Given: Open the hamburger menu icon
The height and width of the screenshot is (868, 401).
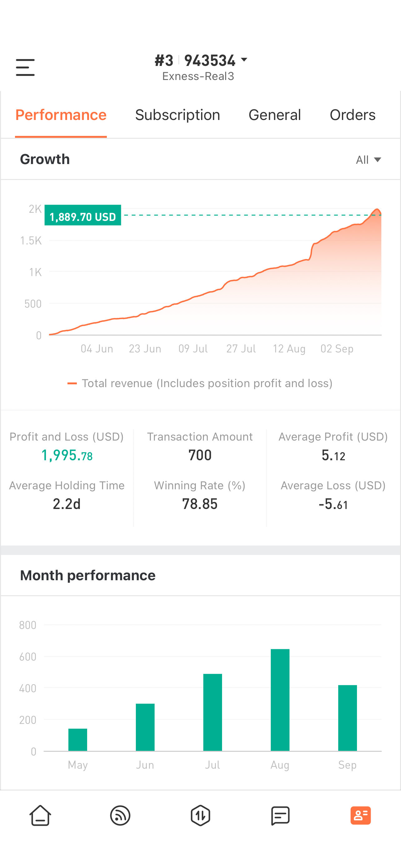Looking at the screenshot, I should click(25, 67).
